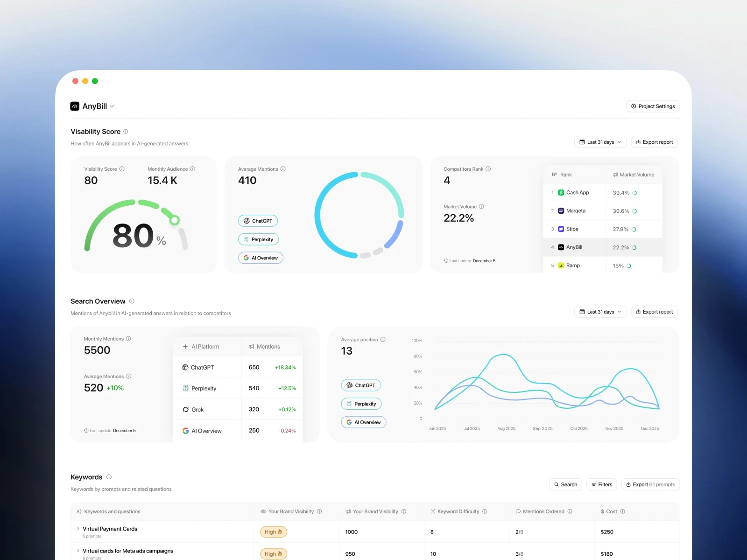Click info icon beside Monthly Mentions
Viewport: 747px width, 560px height.
[128, 339]
